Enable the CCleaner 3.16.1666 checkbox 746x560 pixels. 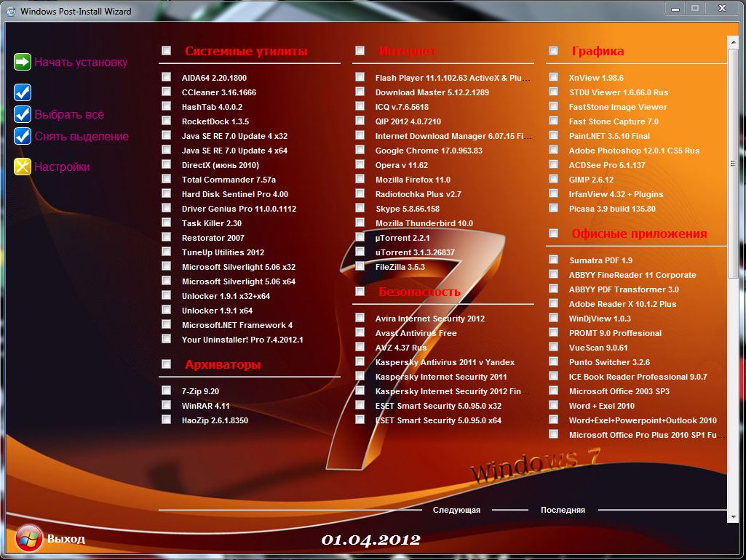[167, 92]
